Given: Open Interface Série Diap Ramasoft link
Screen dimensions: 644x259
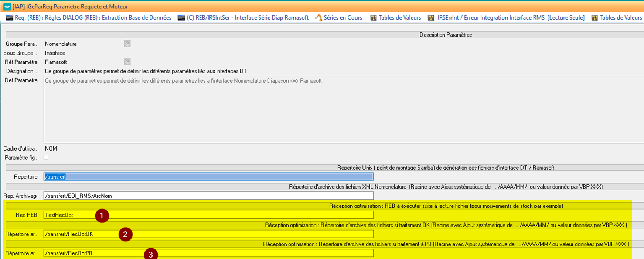Looking at the screenshot, I should (248, 18).
